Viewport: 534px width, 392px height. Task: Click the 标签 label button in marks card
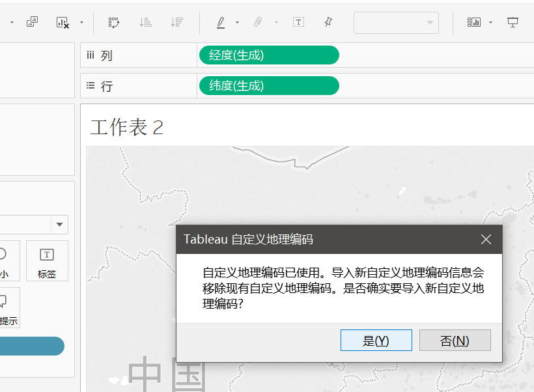[x=47, y=261]
